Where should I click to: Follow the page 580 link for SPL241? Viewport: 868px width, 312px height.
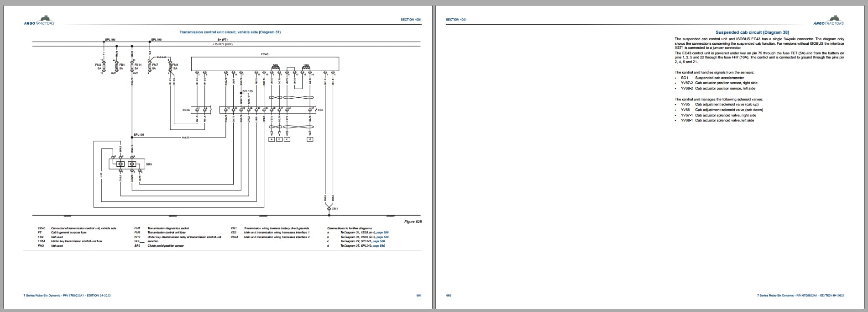379,241
